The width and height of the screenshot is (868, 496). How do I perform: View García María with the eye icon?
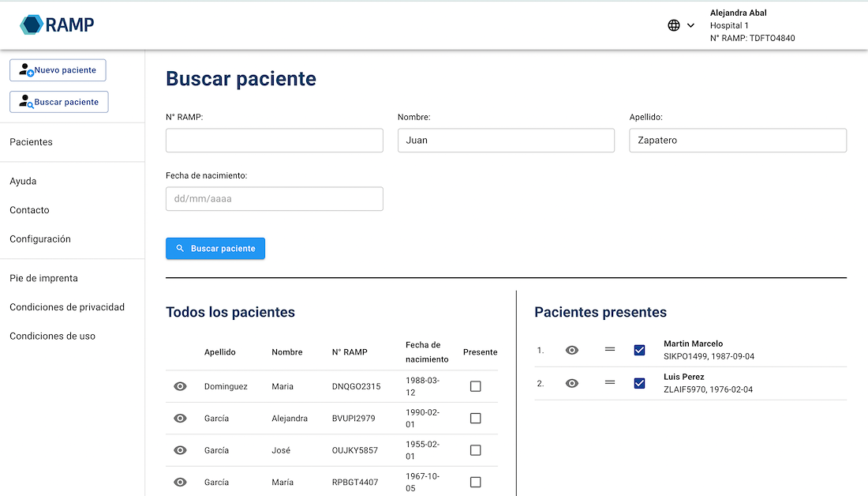click(181, 482)
